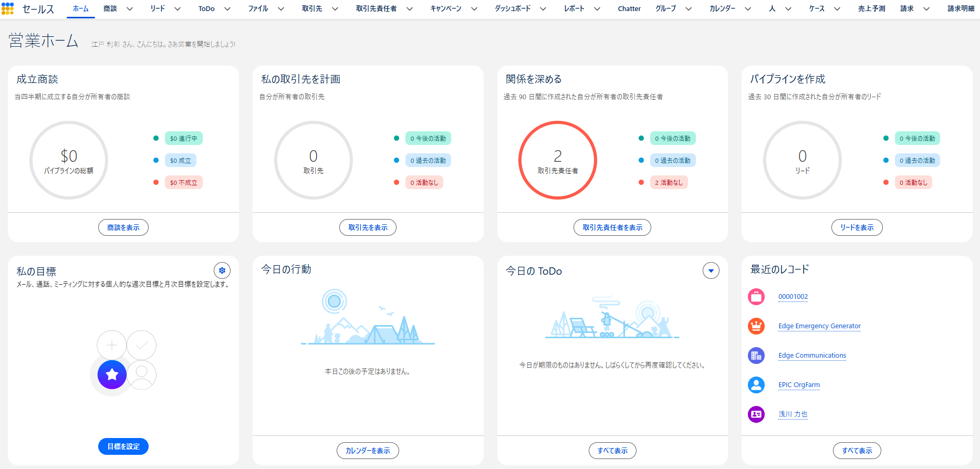Viewport: 980px width, 469px height.
Task: Open the Edge Communications link
Action: 812,356
